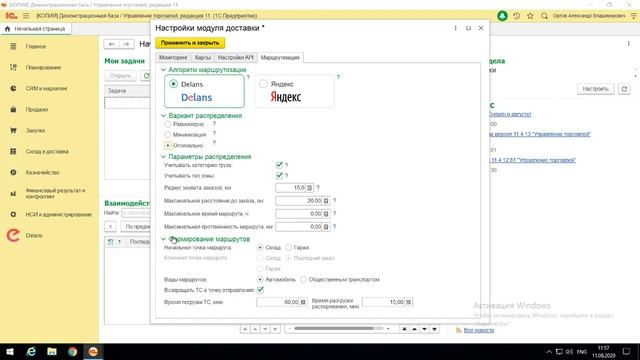Select Автомобиль route type
This screenshot has width=640, height=360.
[260, 280]
